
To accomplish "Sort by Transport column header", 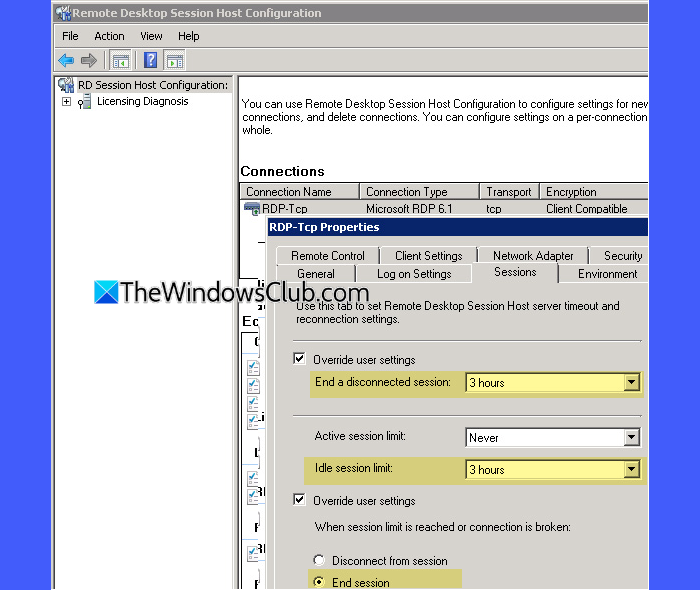I will pos(509,191).
